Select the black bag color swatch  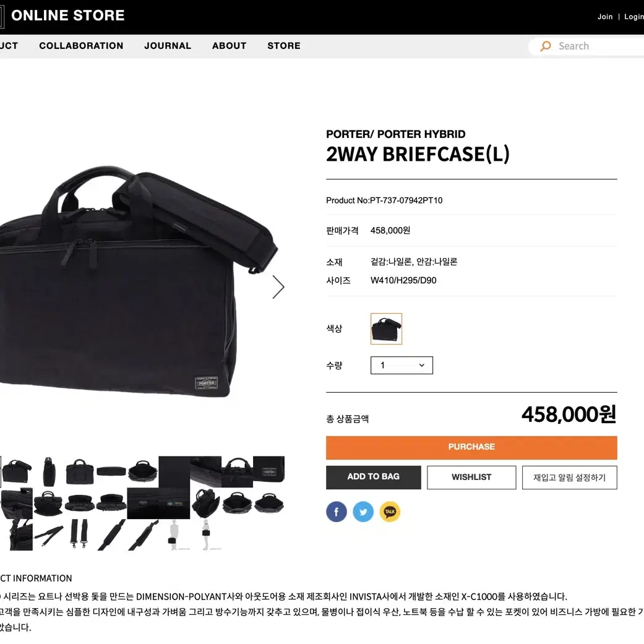click(386, 329)
